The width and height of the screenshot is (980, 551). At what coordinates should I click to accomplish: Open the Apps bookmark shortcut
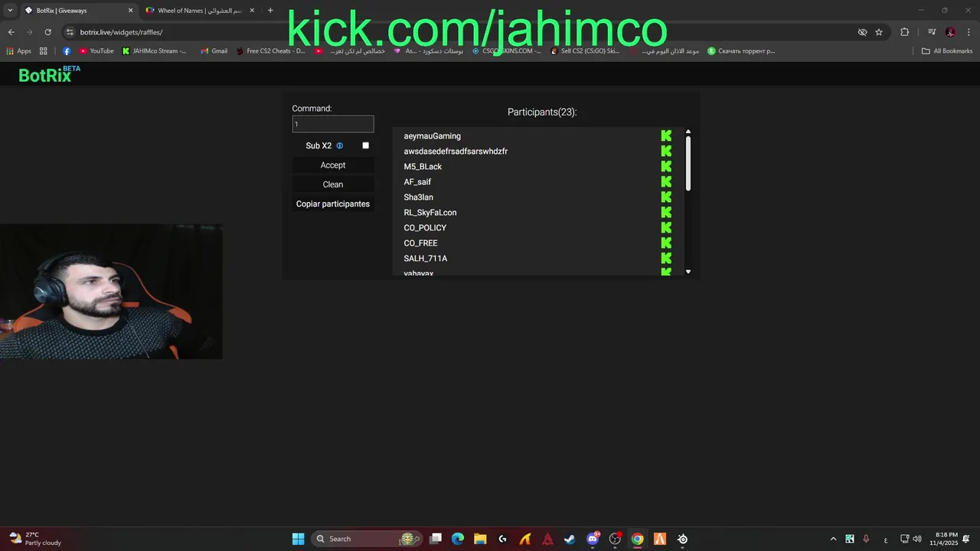[x=19, y=51]
